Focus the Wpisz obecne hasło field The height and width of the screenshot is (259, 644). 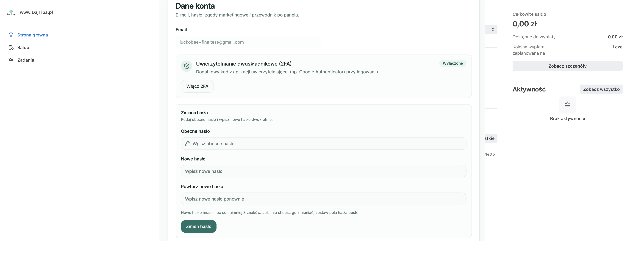click(324, 143)
